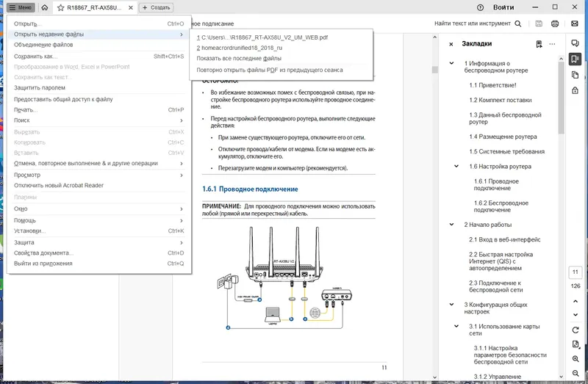Image resolution: width=588 pixels, height=384 pixels.
Task: Open bookmark 1.2 Комплект поставки
Action: click(501, 100)
